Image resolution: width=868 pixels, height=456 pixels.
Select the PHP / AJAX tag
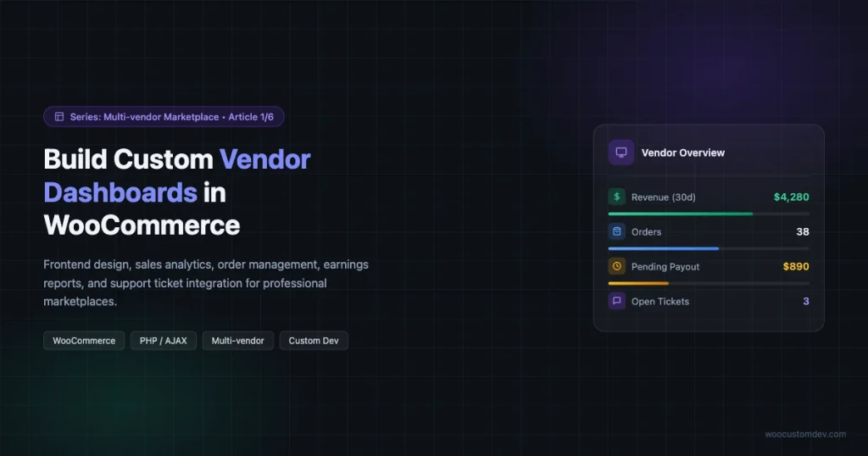pyautogui.click(x=164, y=341)
